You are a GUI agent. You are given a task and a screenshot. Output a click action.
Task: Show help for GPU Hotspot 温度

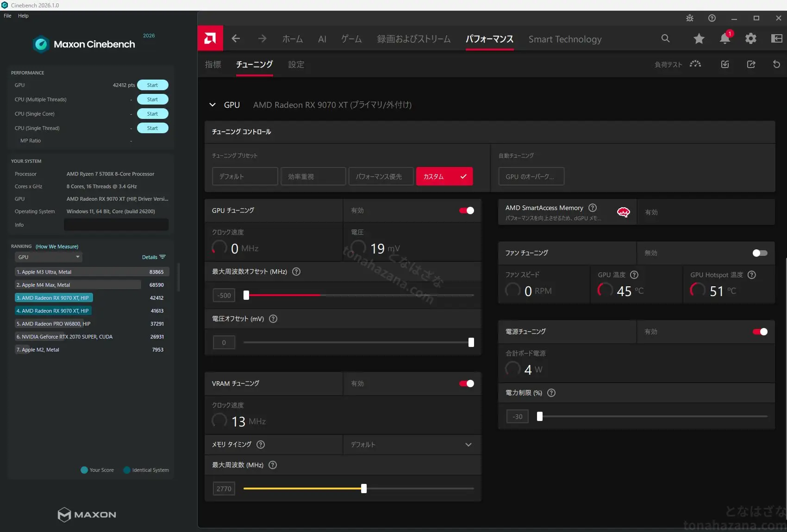[752, 275]
